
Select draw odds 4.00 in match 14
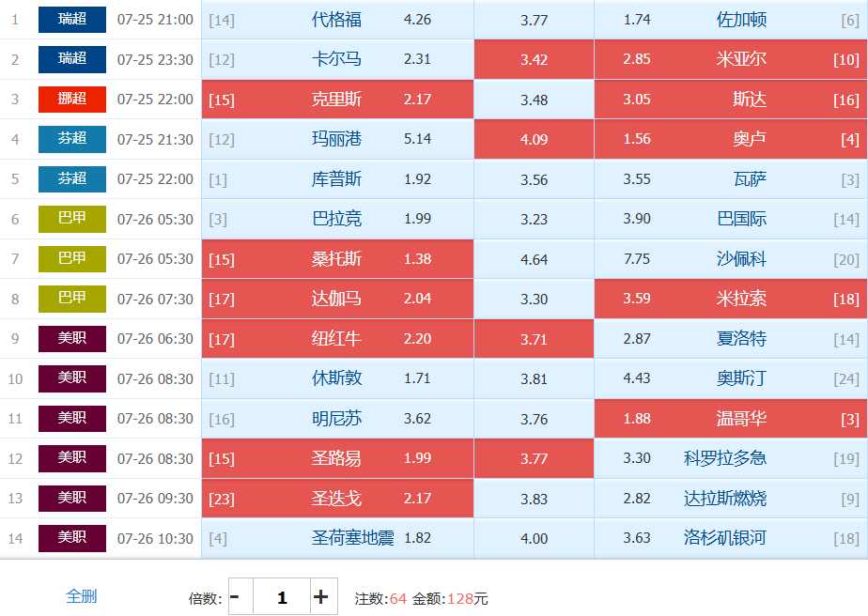point(534,538)
